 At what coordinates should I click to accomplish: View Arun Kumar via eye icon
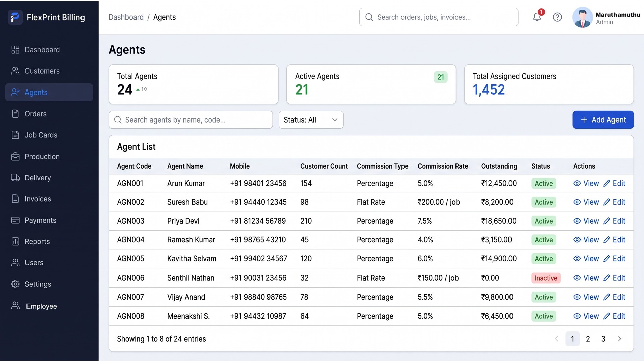(577, 183)
